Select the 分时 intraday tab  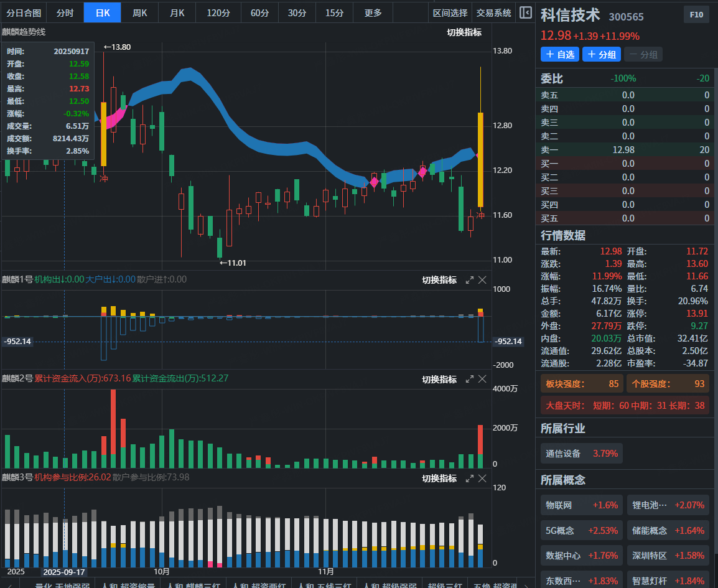coord(65,12)
